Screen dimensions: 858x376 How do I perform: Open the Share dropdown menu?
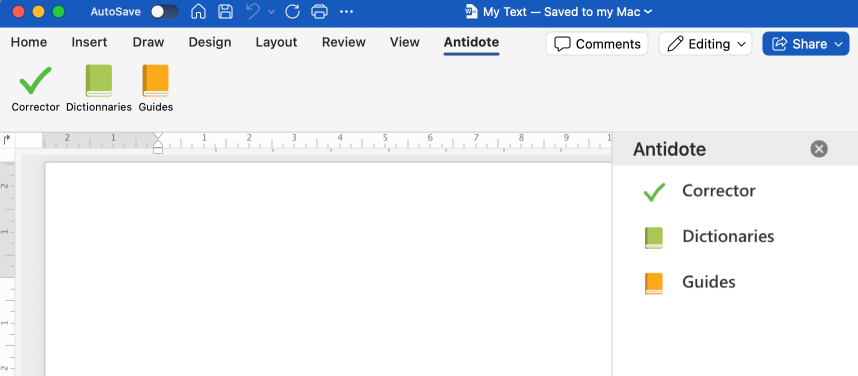(x=806, y=44)
